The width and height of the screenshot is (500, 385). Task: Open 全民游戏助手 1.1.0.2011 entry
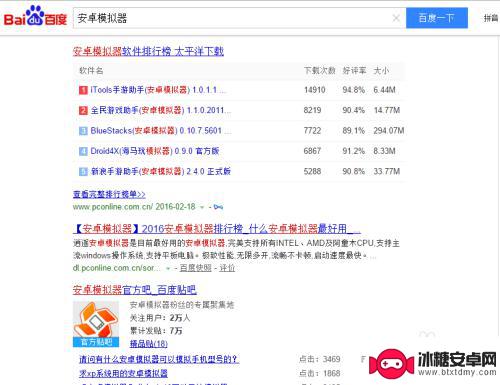click(x=160, y=110)
